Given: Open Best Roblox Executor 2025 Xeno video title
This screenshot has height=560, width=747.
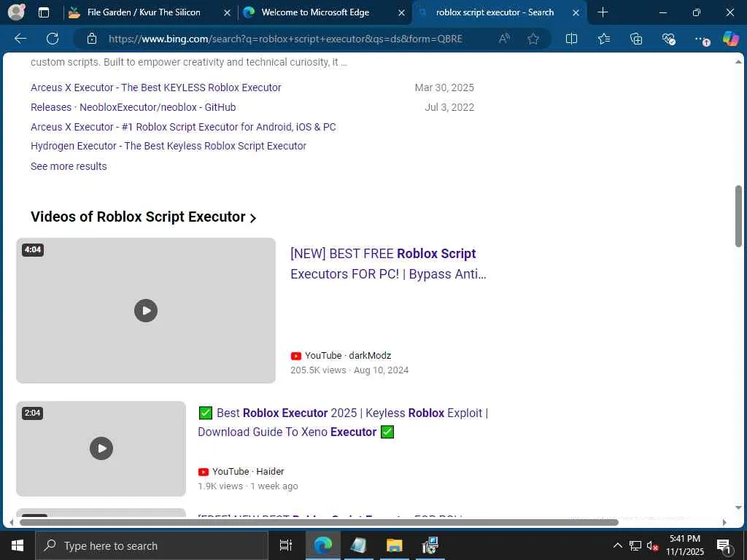Looking at the screenshot, I should point(343,422).
